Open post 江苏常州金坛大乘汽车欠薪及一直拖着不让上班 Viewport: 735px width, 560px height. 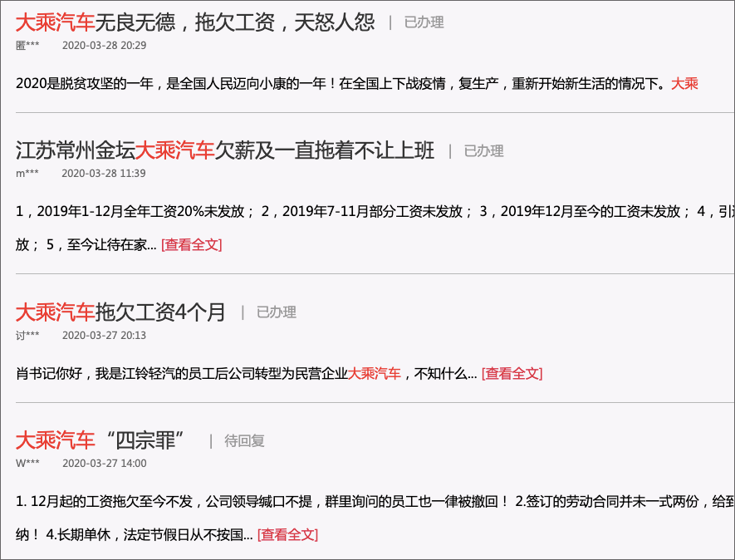225,150
